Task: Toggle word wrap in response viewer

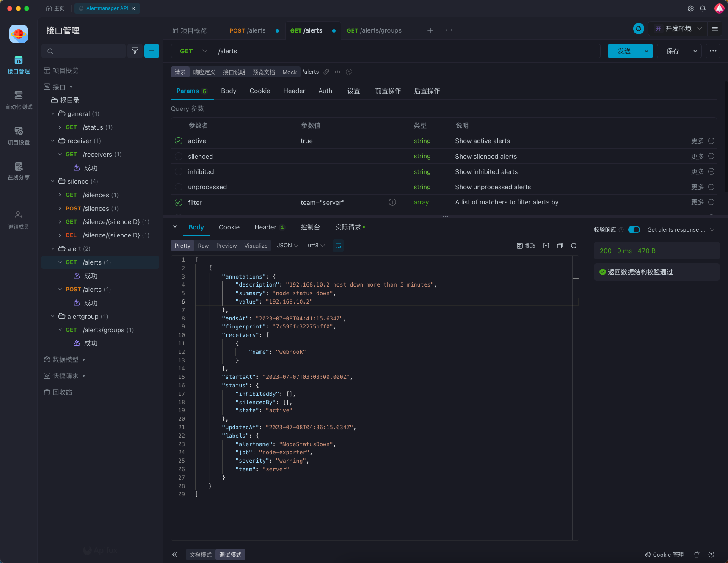Action: coord(338,246)
